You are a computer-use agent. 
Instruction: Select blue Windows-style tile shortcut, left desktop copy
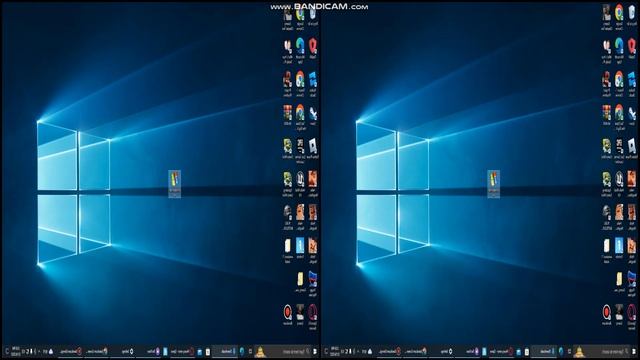313,84
